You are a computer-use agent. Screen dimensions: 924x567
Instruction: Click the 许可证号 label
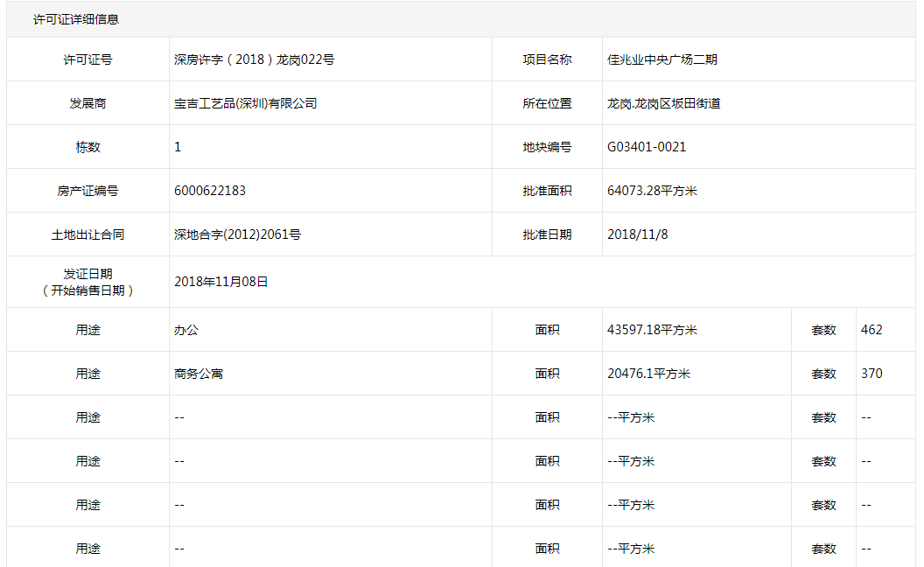coord(87,59)
